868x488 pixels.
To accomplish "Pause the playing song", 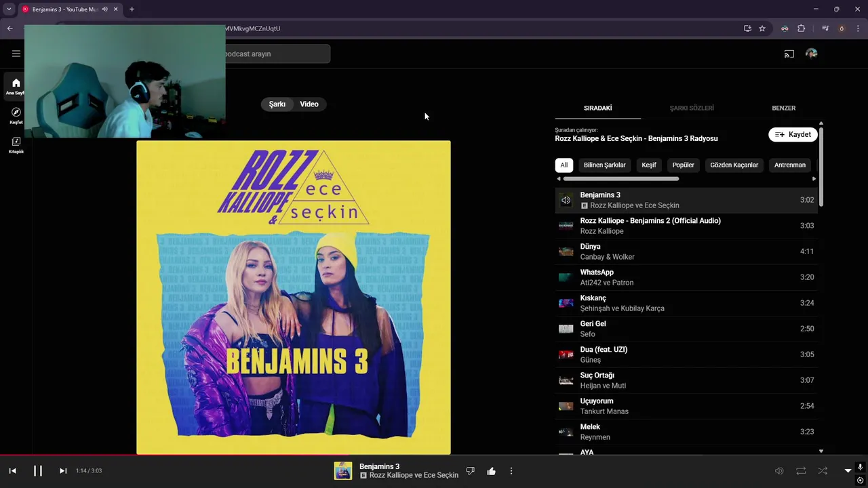I will (38, 470).
